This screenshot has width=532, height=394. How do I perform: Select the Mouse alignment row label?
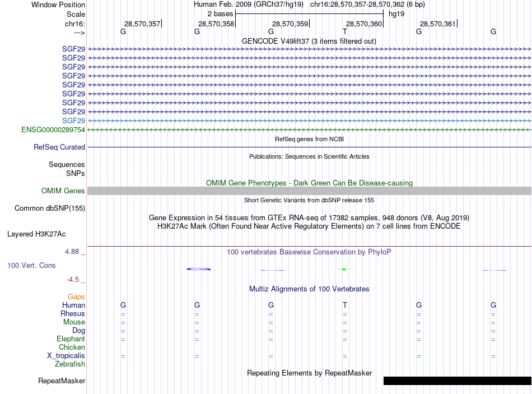74,322
